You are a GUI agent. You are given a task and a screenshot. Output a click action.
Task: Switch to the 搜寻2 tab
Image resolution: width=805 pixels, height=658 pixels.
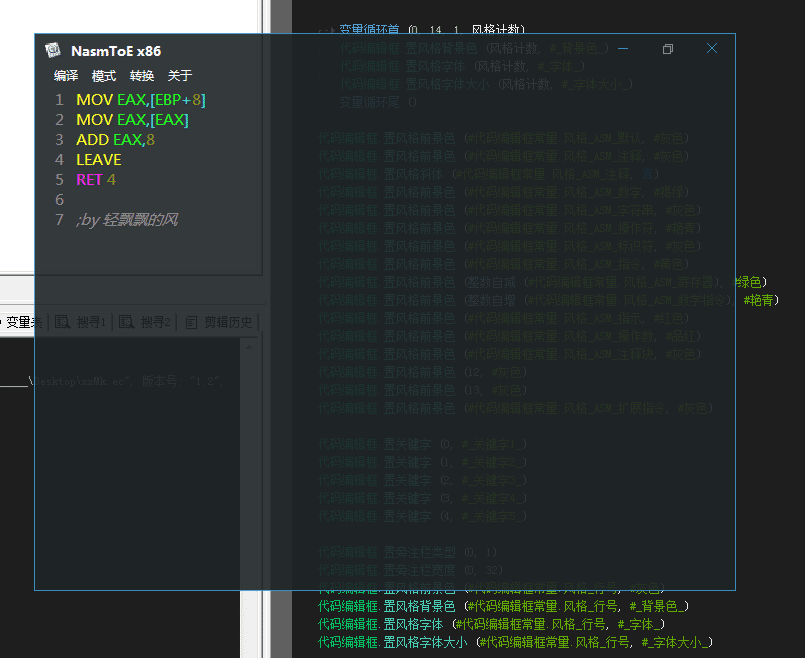pyautogui.click(x=146, y=322)
